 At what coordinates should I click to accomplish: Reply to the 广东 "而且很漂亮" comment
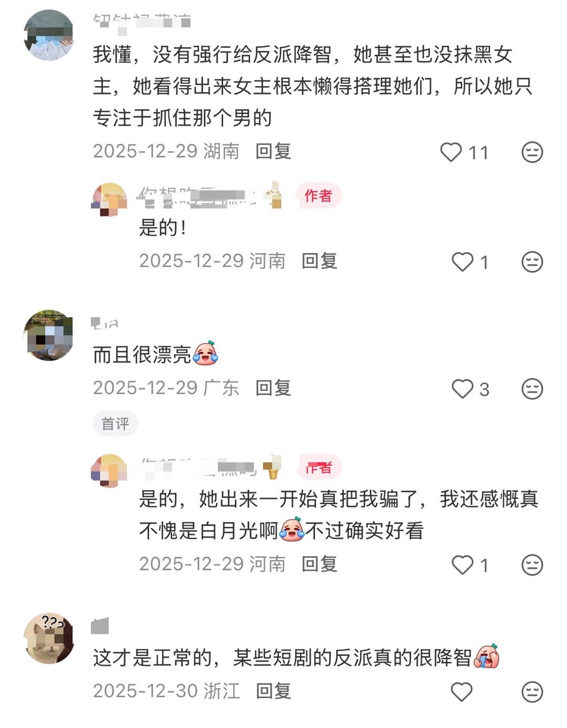[273, 388]
